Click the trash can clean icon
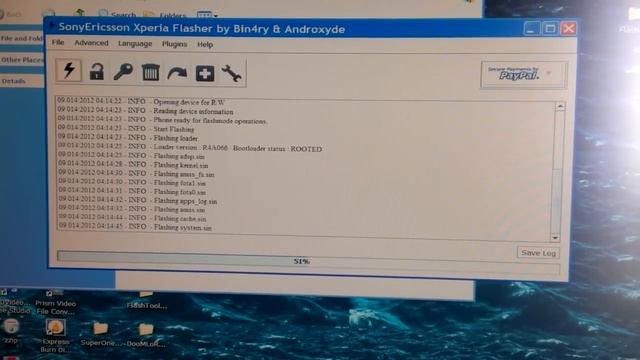Screen dimensions: 640x360 [x=150, y=73]
